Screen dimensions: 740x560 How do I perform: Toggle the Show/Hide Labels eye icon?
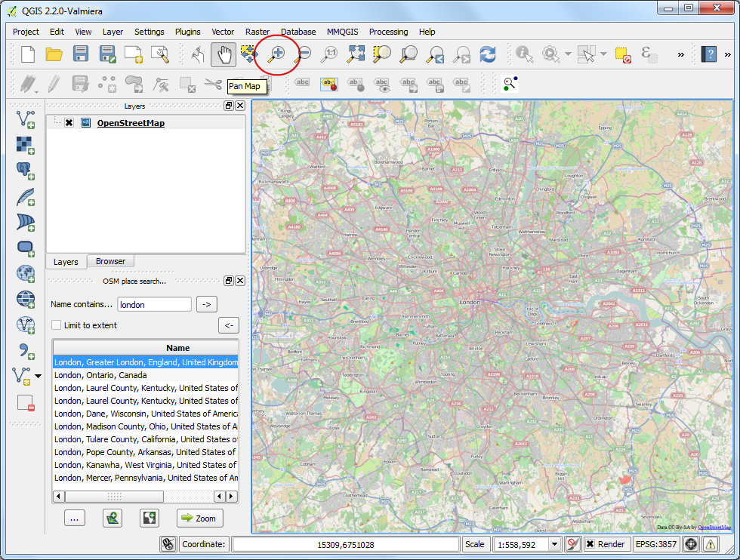[x=382, y=85]
